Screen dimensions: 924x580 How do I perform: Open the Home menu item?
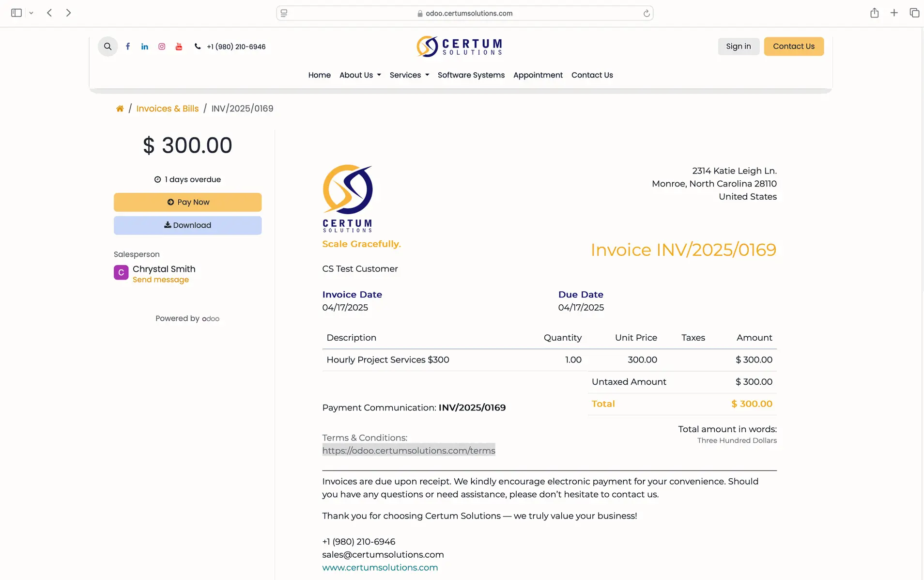pos(320,75)
